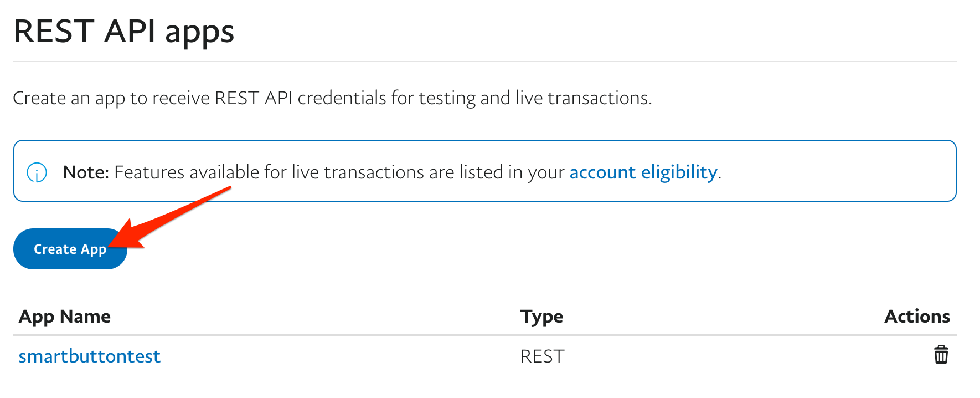Click the Create App button
The height and width of the screenshot is (398, 980).
pos(61,249)
